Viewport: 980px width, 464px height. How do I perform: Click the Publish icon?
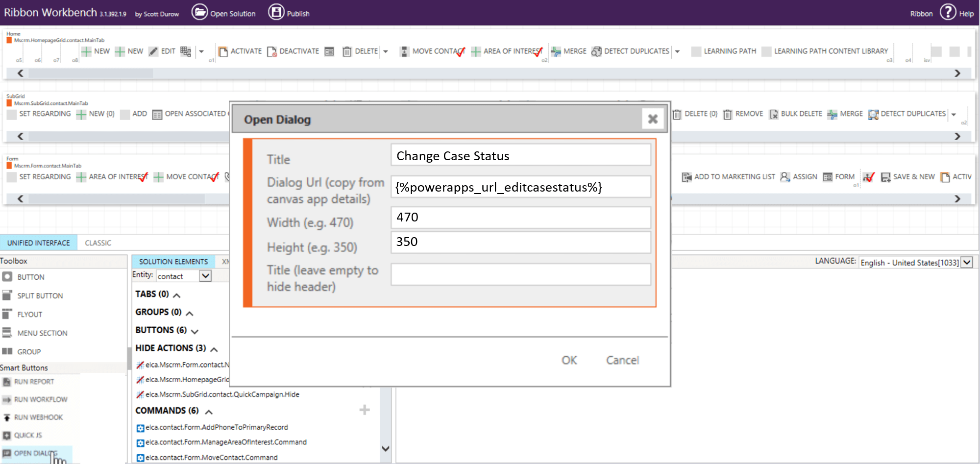tap(277, 12)
